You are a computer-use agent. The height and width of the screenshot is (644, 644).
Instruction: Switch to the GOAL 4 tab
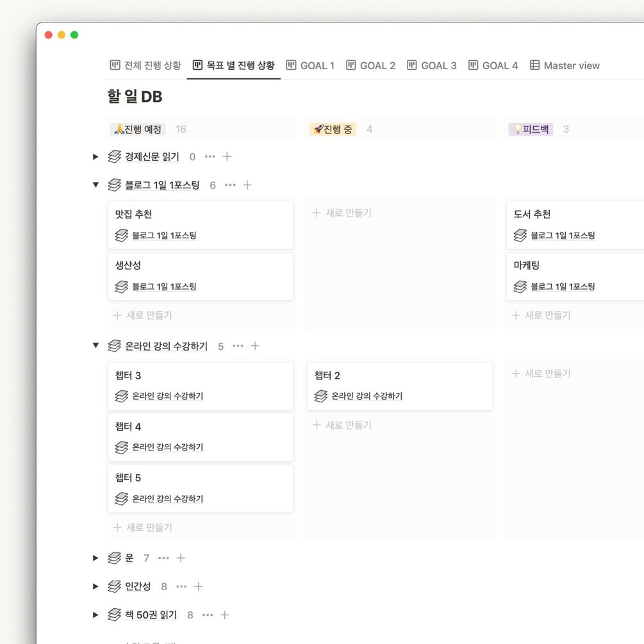493,65
